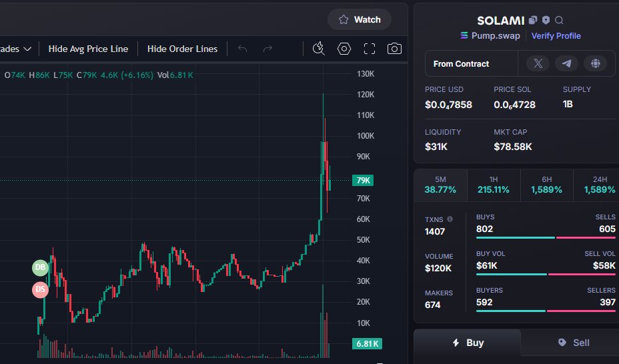Open chart settings hexagon icon
The image size is (619, 364).
pos(344,49)
